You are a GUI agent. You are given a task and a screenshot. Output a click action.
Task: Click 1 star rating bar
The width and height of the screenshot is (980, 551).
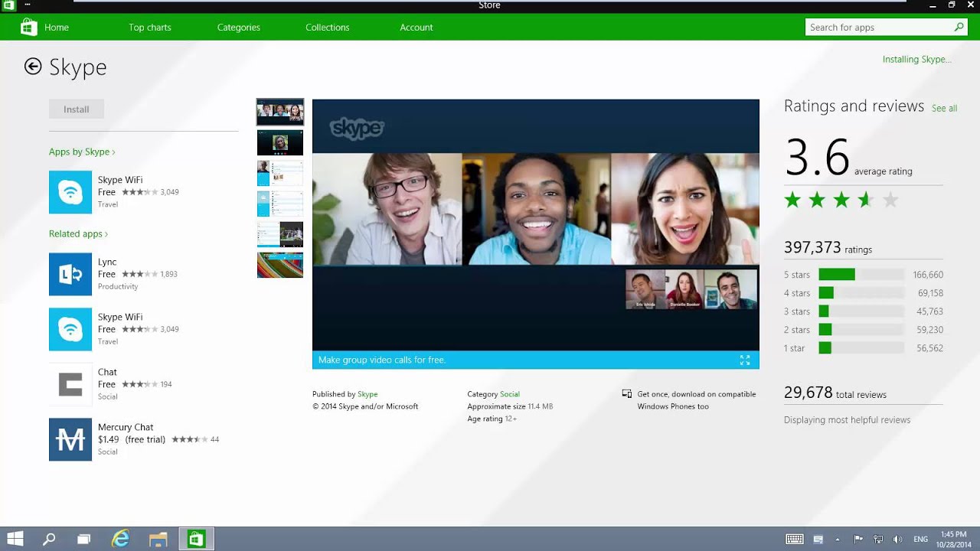[861, 348]
